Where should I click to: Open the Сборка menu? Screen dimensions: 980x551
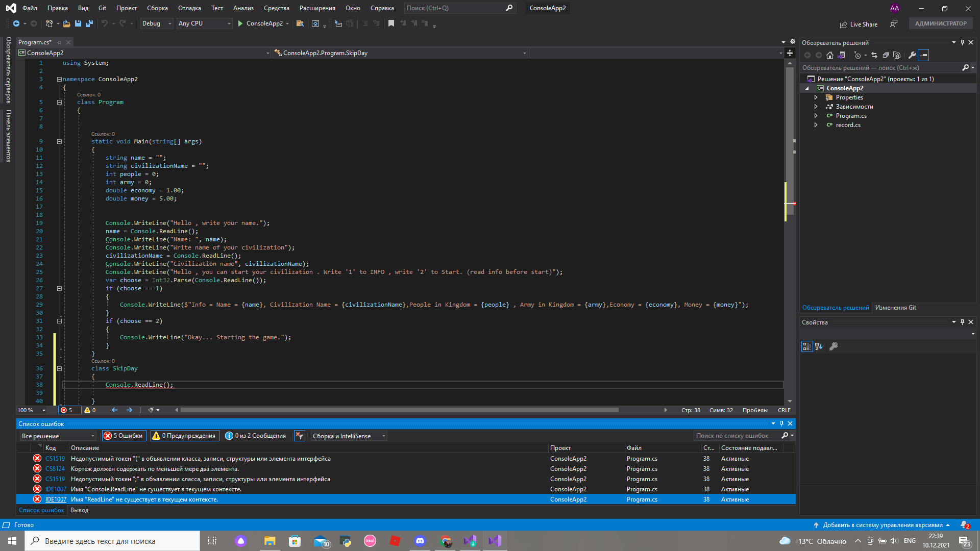pos(157,8)
